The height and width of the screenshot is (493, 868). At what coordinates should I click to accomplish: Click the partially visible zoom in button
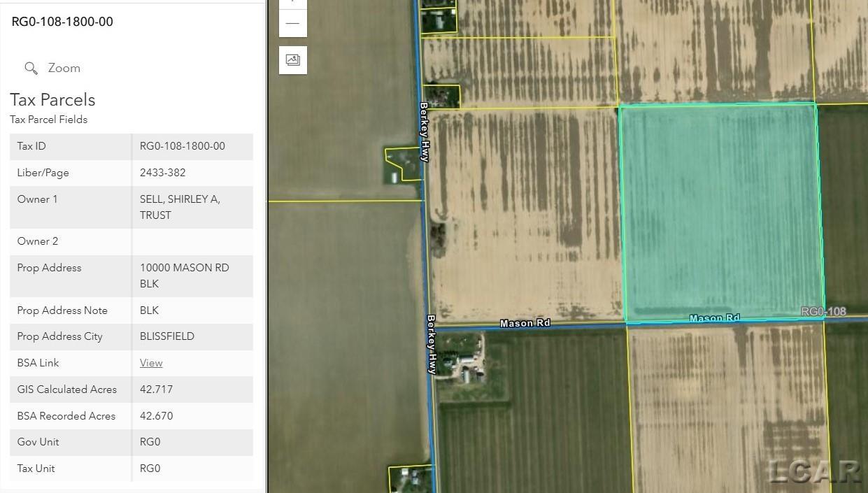[x=292, y=3]
